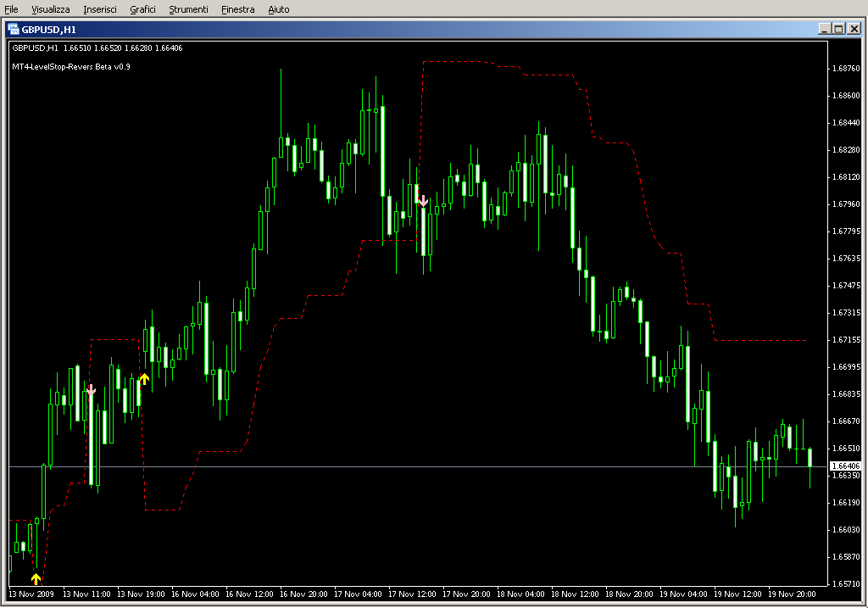Open the Aiuto menu
868x608 pixels.
(278, 9)
